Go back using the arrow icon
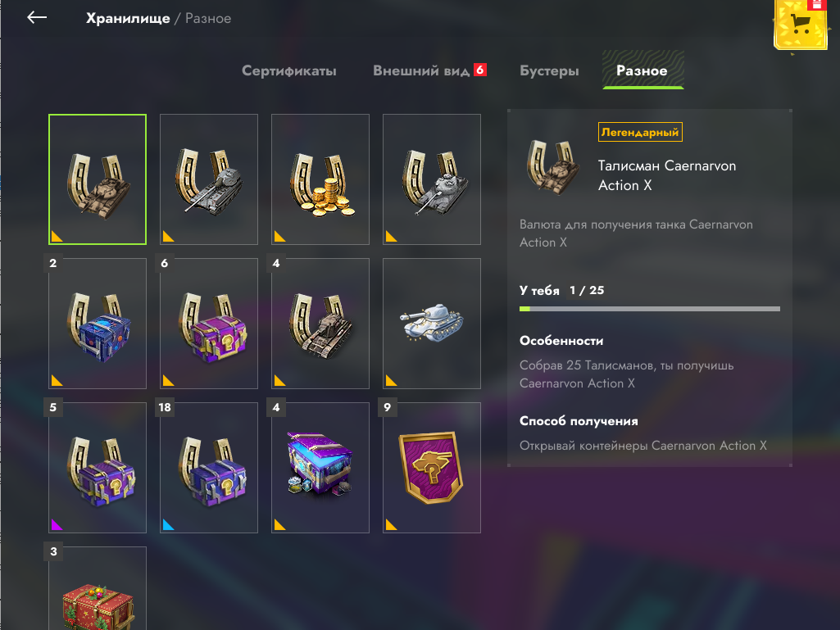840x630 pixels. pyautogui.click(x=37, y=18)
